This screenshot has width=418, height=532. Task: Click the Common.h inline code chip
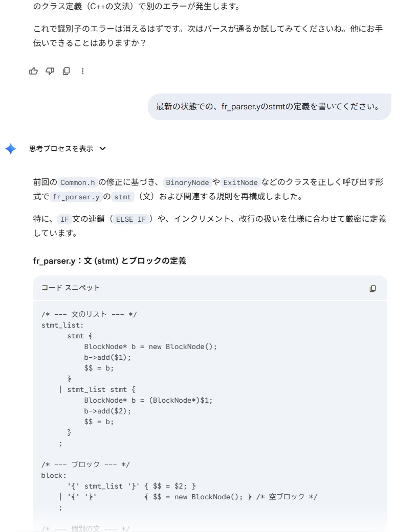pyautogui.click(x=78, y=182)
